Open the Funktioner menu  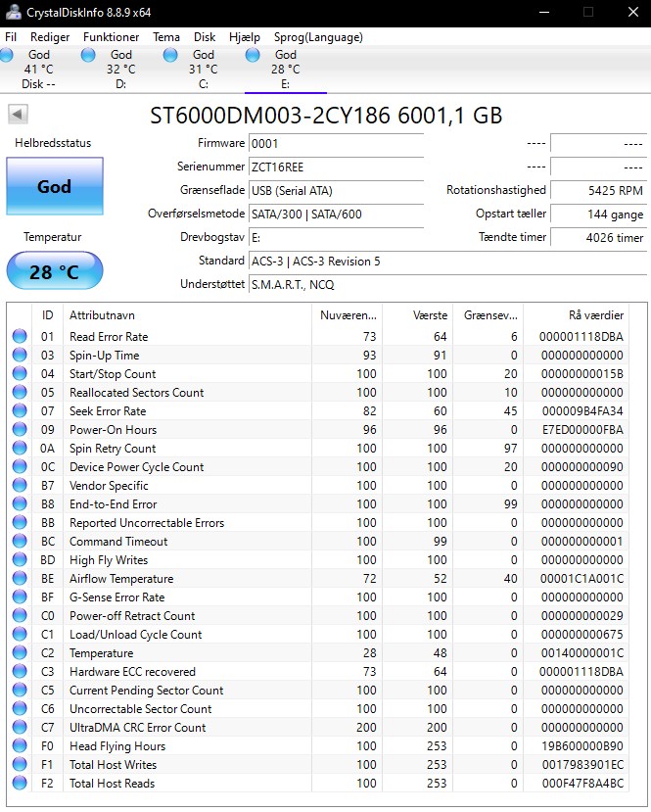[x=111, y=37]
